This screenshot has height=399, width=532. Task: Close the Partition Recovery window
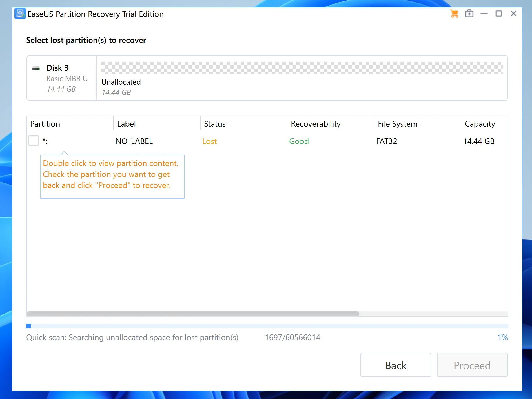513,14
